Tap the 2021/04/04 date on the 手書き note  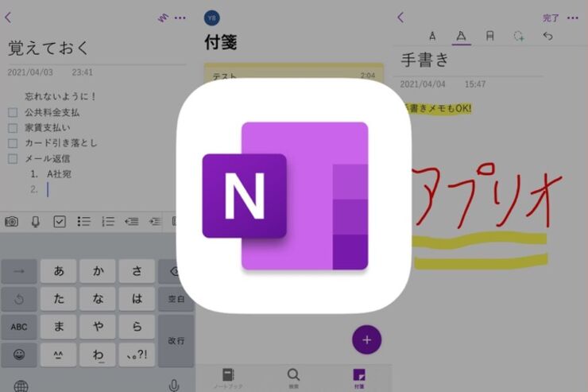(x=423, y=84)
